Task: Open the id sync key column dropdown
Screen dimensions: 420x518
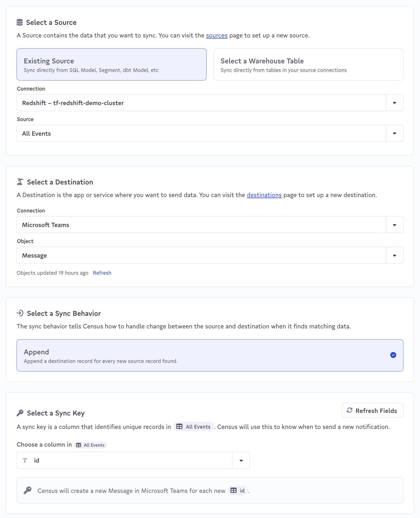Action: pyautogui.click(x=241, y=460)
